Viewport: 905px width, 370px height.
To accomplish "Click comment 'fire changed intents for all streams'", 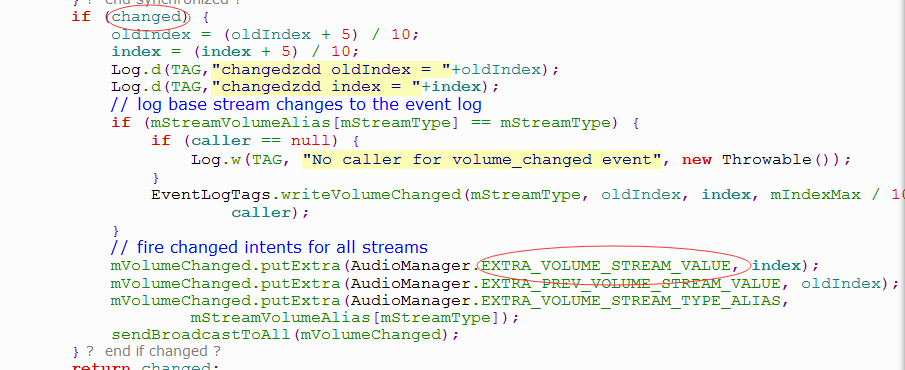I will tap(269, 248).
